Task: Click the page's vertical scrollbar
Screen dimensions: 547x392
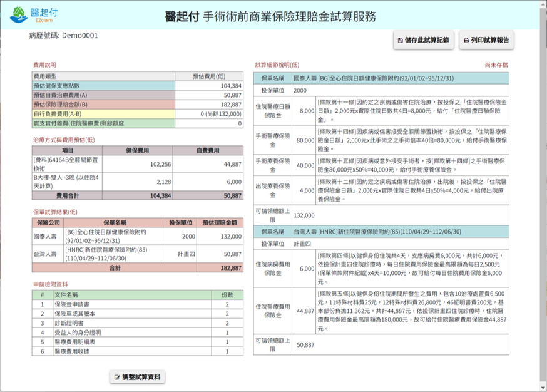Action: coord(542,188)
